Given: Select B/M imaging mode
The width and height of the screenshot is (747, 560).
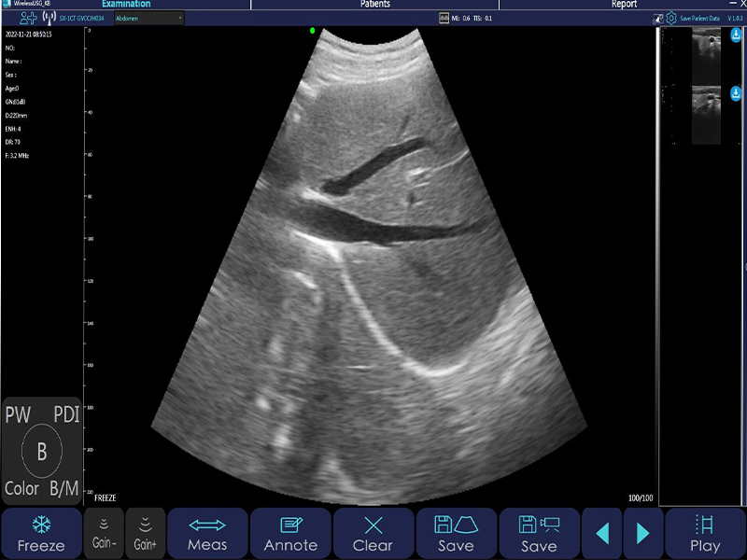Looking at the screenshot, I should click(x=64, y=488).
